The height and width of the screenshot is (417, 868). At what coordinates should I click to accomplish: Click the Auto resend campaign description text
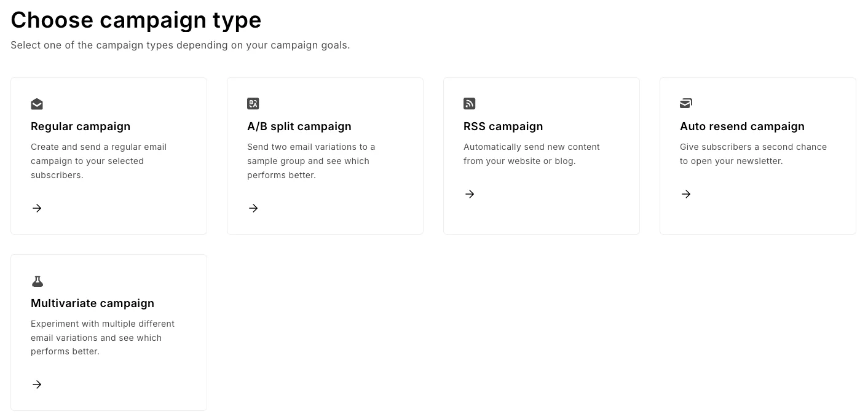[753, 154]
